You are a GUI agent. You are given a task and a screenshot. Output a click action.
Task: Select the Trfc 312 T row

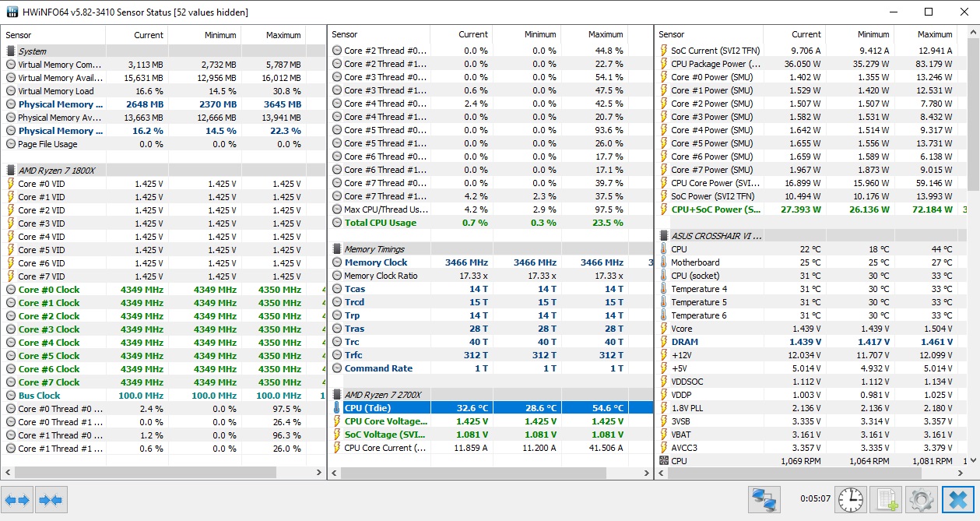[x=490, y=355]
